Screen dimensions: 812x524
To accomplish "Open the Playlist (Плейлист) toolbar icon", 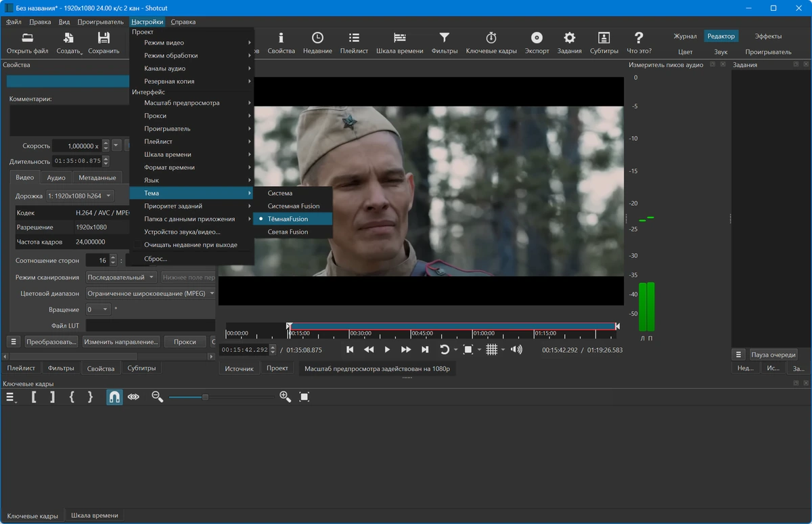I will [354, 42].
